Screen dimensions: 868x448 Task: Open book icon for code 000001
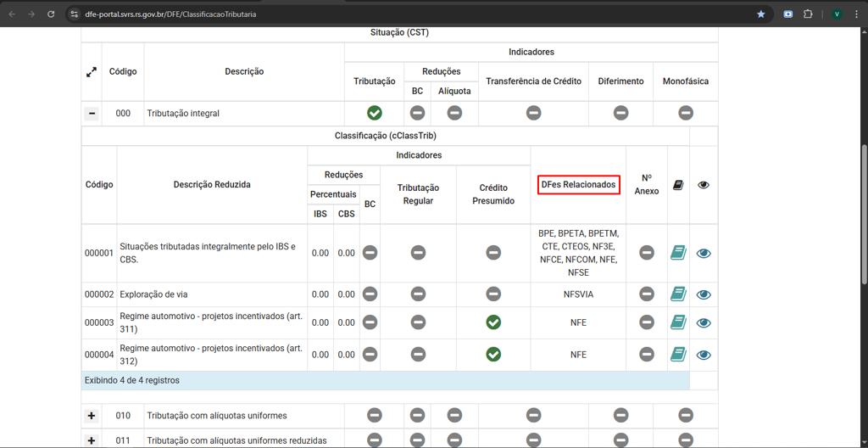(x=677, y=253)
